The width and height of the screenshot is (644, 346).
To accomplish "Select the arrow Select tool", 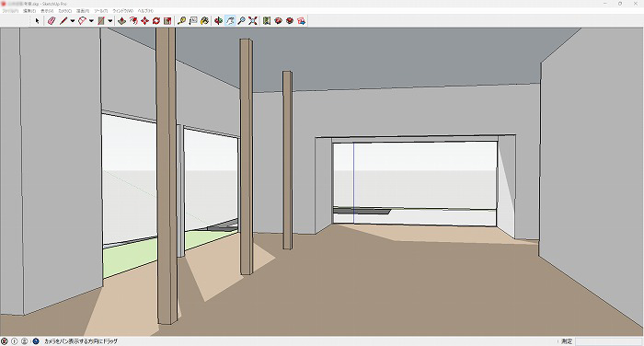I will pyautogui.click(x=37, y=20).
